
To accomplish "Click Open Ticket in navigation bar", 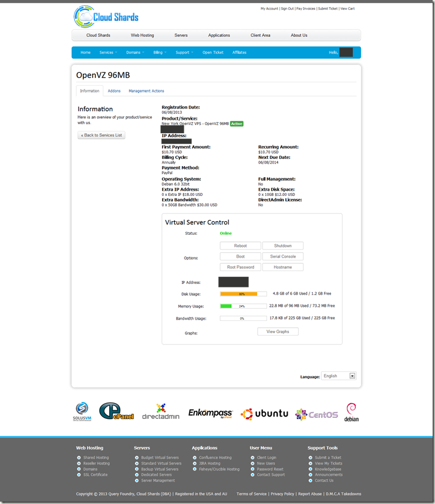I will [213, 52].
